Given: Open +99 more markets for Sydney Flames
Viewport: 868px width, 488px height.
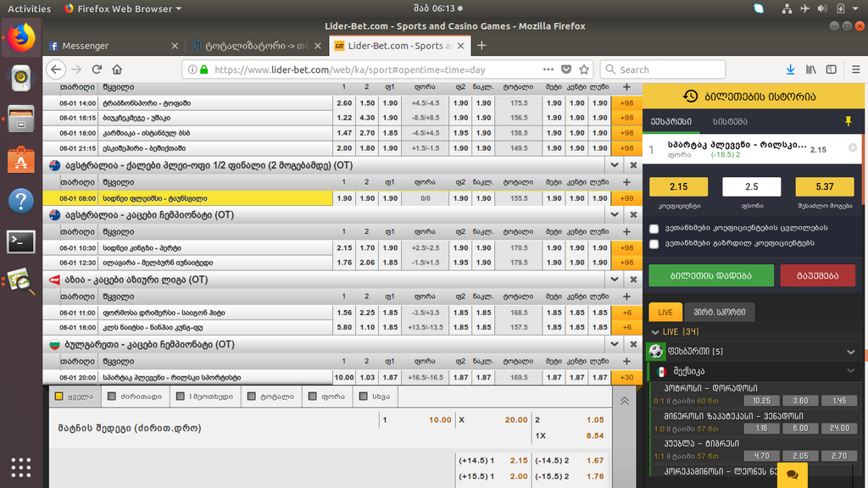Looking at the screenshot, I should pyautogui.click(x=626, y=198).
